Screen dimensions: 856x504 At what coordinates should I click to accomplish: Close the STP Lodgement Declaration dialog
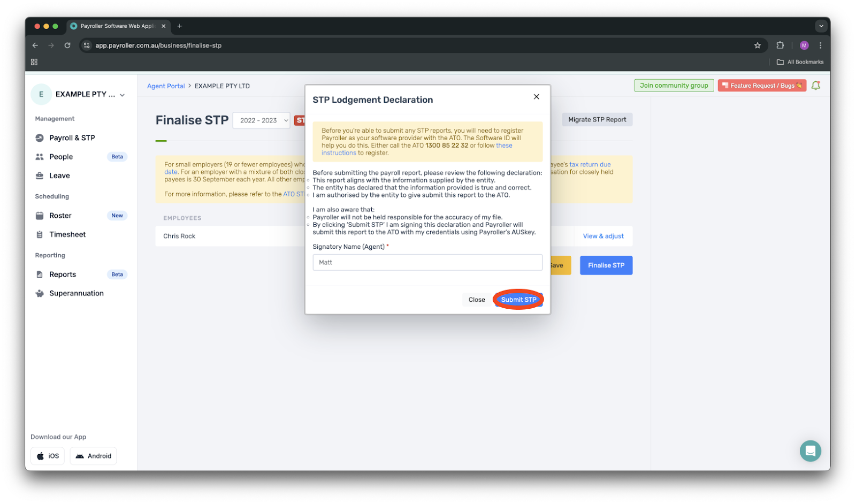(x=537, y=97)
